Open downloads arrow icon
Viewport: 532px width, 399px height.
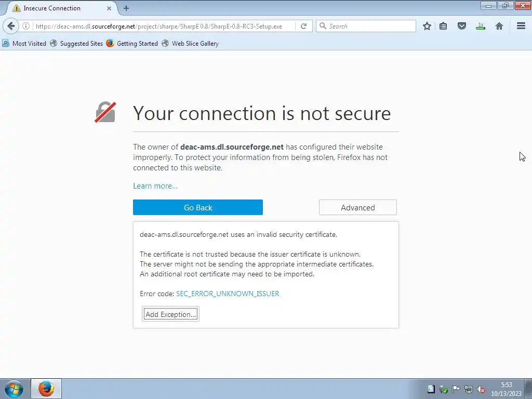(481, 26)
